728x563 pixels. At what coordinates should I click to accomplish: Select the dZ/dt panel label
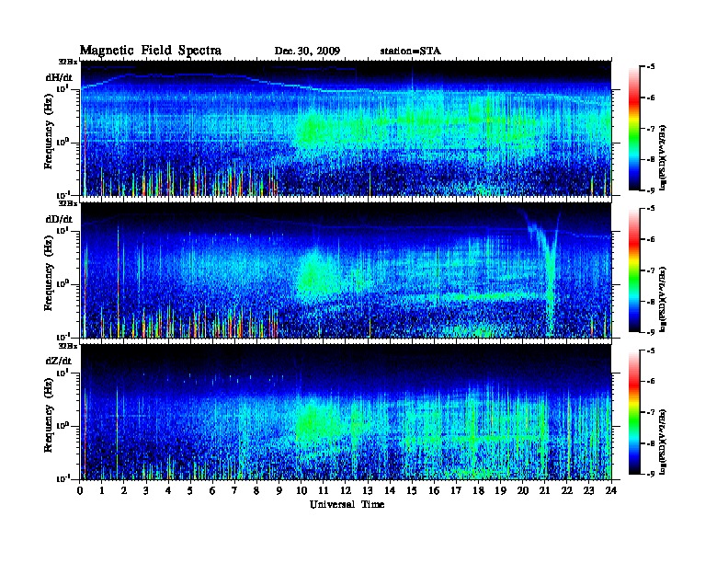coord(59,361)
